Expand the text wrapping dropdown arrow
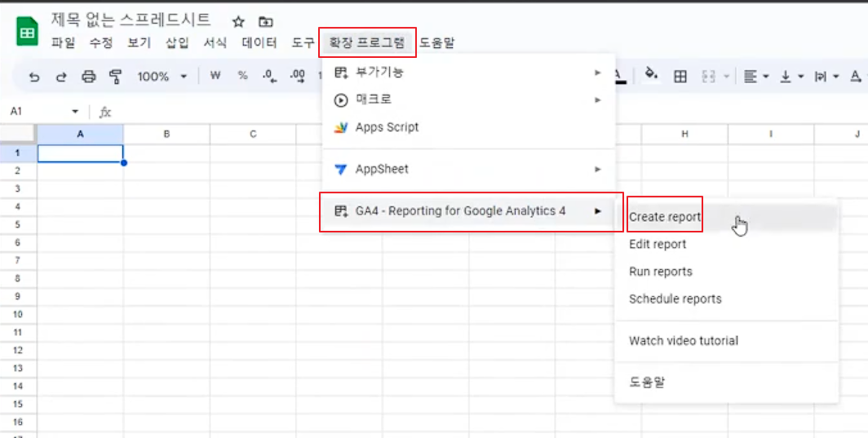Screen dimensions: 868x438 (835, 77)
